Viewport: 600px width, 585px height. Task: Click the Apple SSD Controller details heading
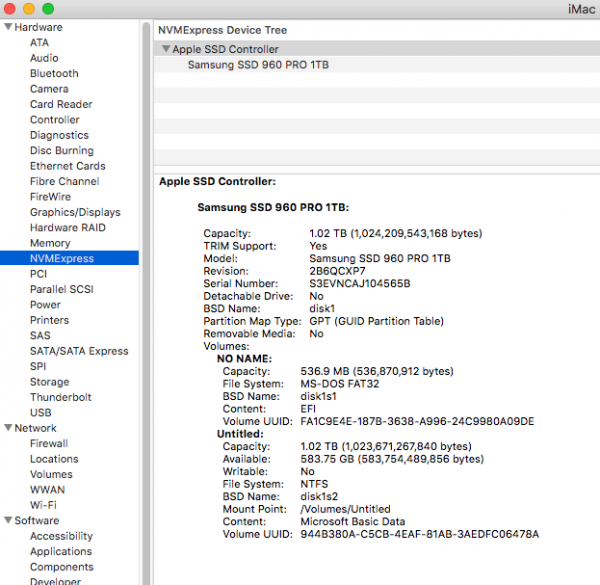(217, 181)
